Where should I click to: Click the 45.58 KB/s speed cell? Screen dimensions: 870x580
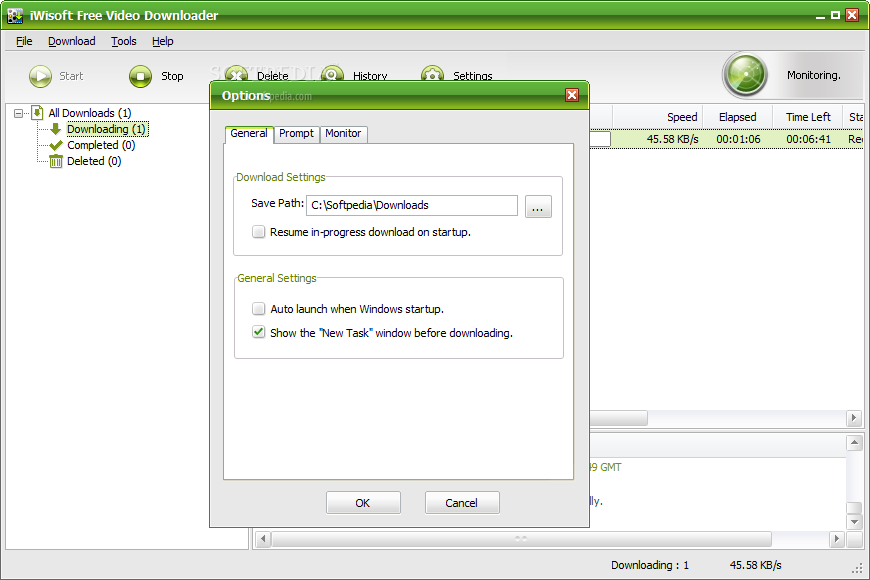tap(672, 139)
